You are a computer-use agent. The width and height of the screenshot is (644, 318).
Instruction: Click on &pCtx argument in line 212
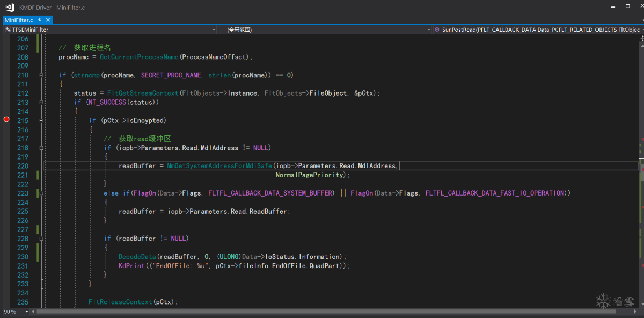pos(364,93)
